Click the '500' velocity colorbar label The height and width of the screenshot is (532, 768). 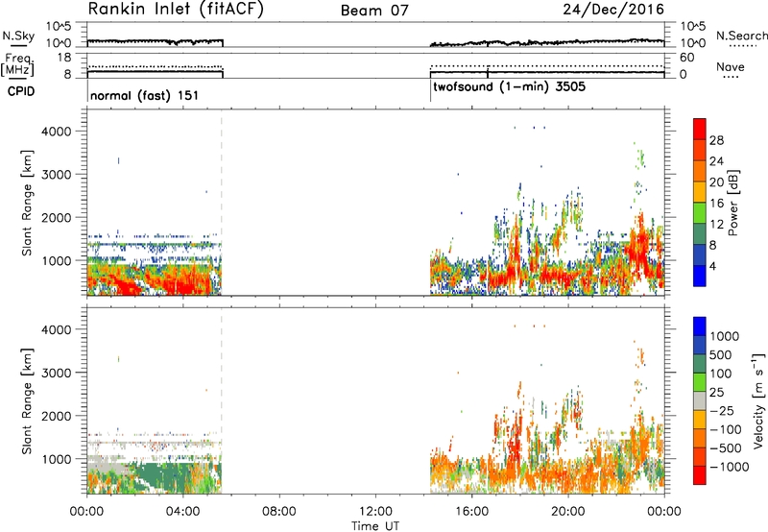tap(720, 355)
